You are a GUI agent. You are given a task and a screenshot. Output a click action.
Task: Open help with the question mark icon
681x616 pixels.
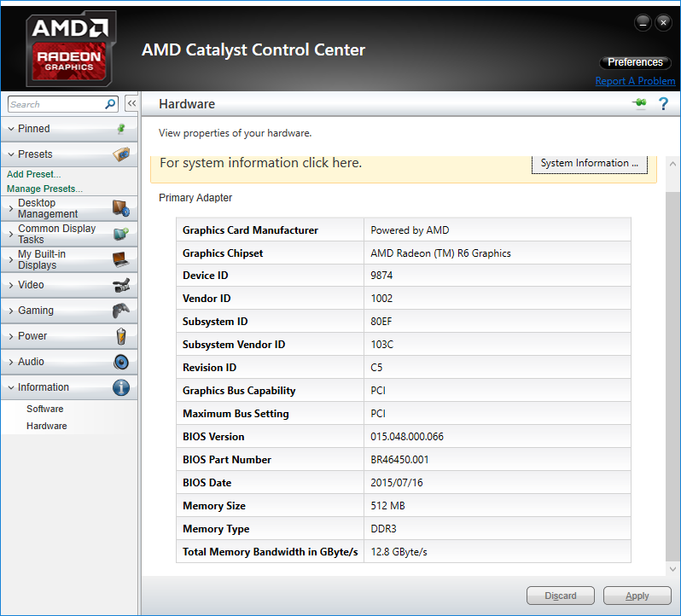(663, 103)
